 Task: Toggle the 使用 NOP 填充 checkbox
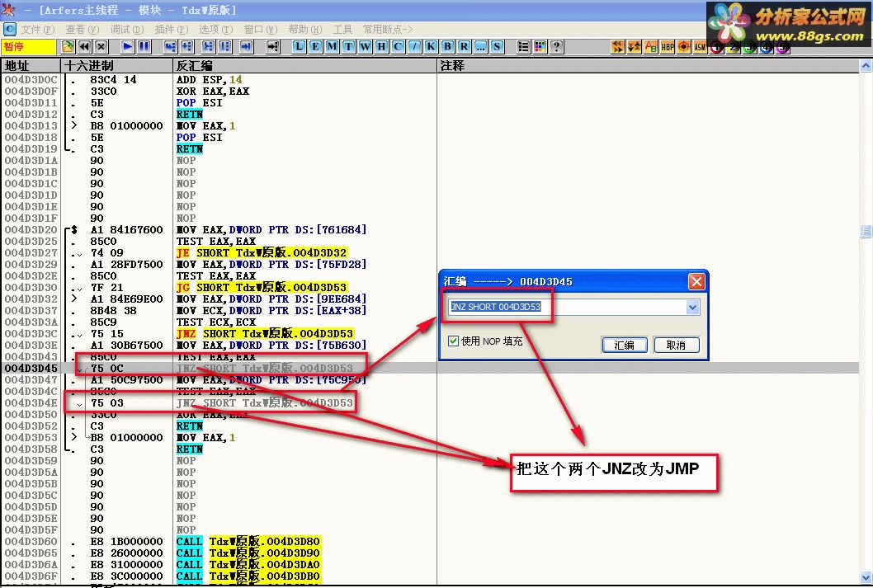(x=453, y=341)
